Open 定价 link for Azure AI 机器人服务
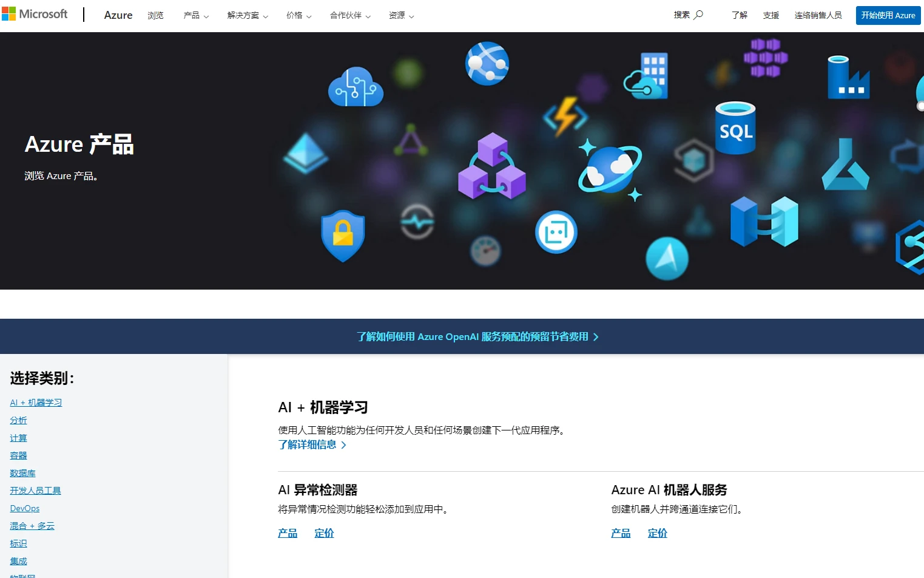 point(657,533)
